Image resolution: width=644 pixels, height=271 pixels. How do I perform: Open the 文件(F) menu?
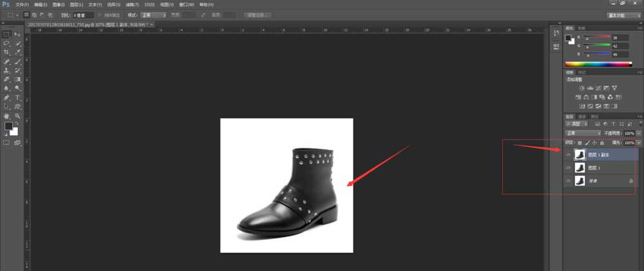pos(22,4)
